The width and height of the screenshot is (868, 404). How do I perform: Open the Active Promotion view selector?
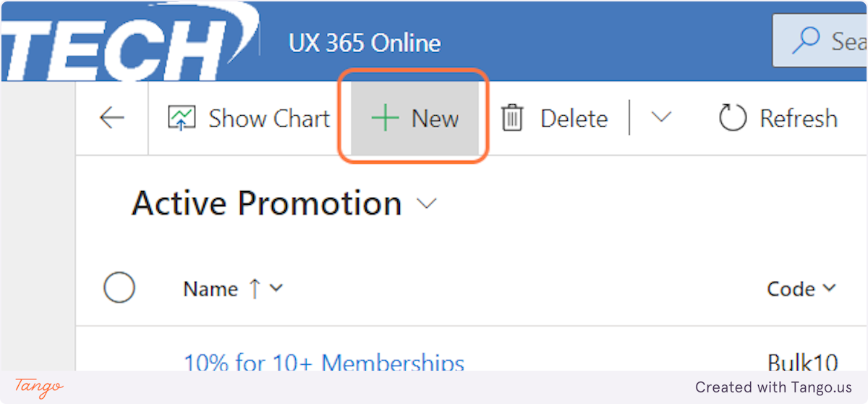[x=427, y=204]
